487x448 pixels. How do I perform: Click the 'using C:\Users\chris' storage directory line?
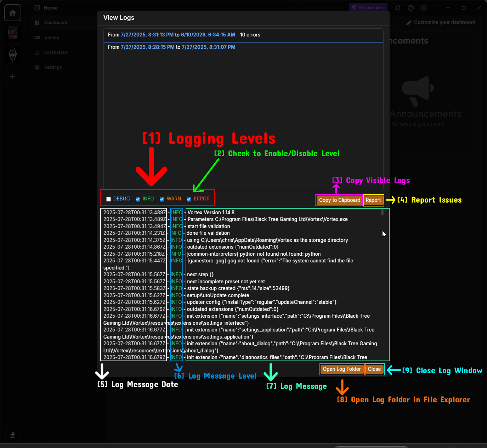tap(226, 240)
